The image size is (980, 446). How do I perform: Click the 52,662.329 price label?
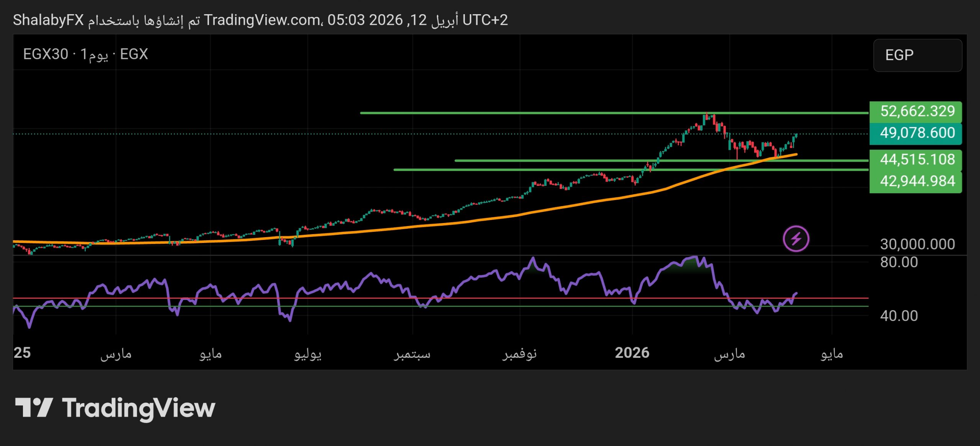[915, 112]
